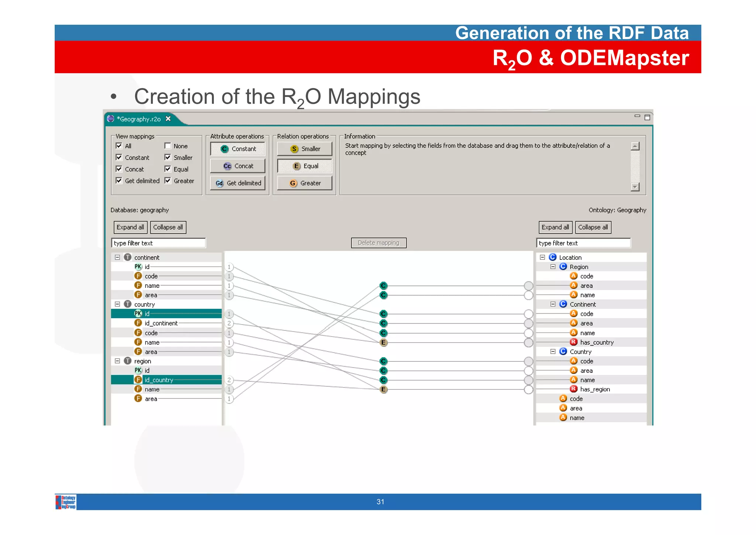
Task: Collapse the Country concept node
Action: (553, 351)
